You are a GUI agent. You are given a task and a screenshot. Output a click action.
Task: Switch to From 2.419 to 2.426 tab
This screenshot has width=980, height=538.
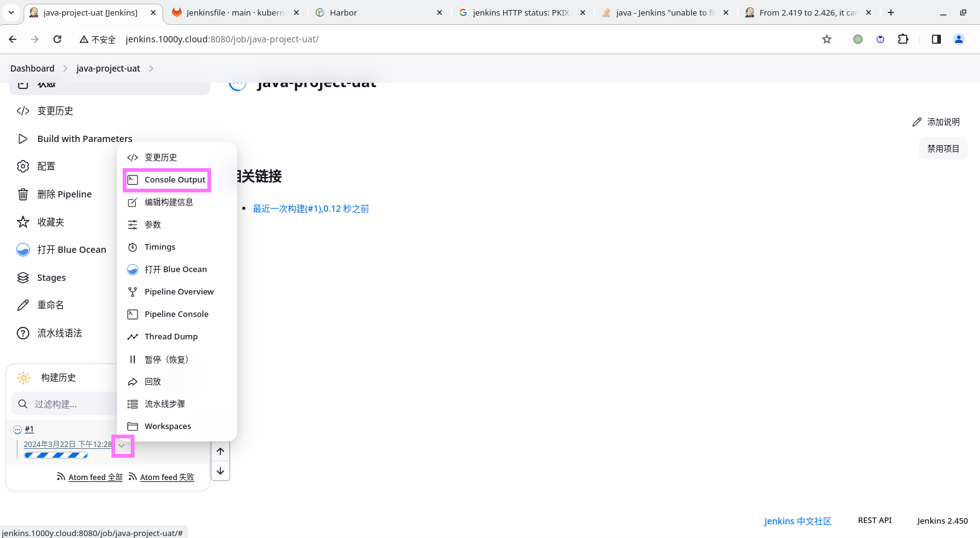click(x=808, y=12)
